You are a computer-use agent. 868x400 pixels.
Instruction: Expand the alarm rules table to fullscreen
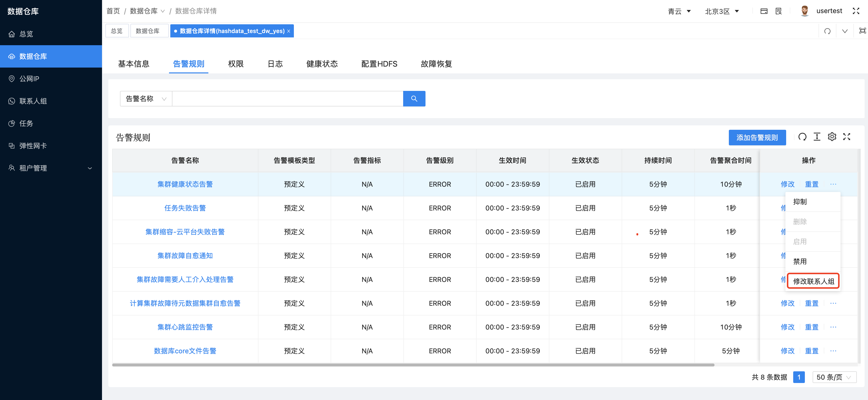[847, 137]
